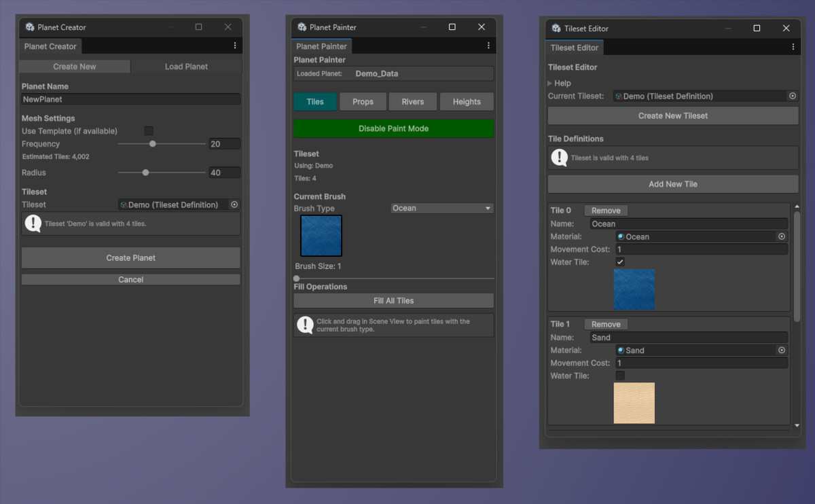Open the Planet Creator kebab options menu
The height and width of the screenshot is (504, 815).
pos(235,46)
